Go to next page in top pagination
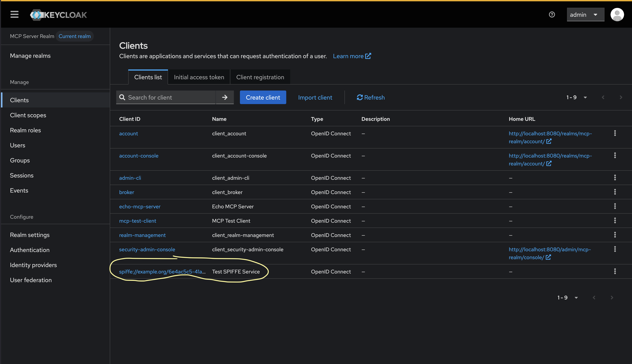Screen dimensions: 632x364 coord(621,97)
